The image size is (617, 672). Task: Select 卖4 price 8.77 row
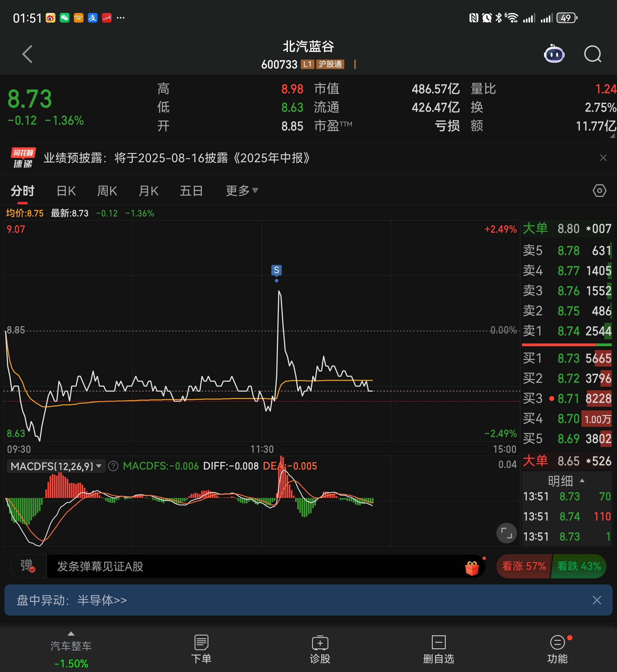click(x=567, y=271)
